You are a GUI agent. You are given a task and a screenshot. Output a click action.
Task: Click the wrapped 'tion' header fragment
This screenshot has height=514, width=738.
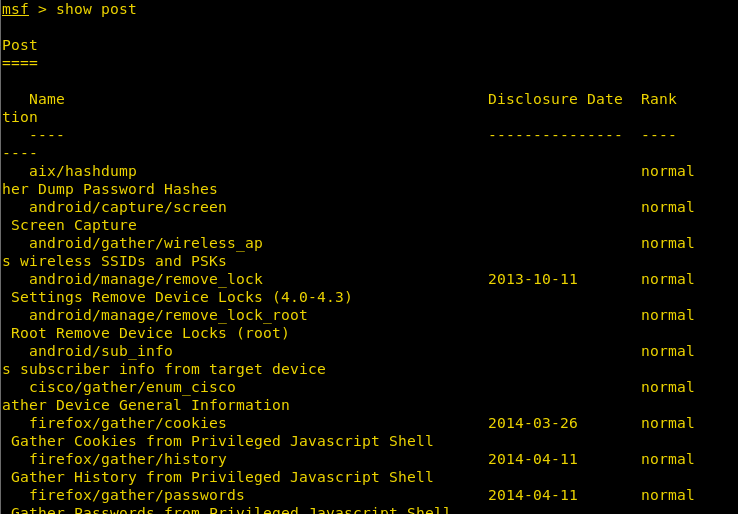pos(20,117)
